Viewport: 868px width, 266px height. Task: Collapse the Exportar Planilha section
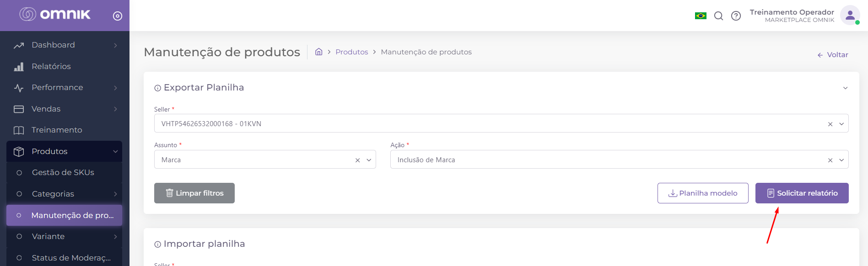tap(845, 88)
